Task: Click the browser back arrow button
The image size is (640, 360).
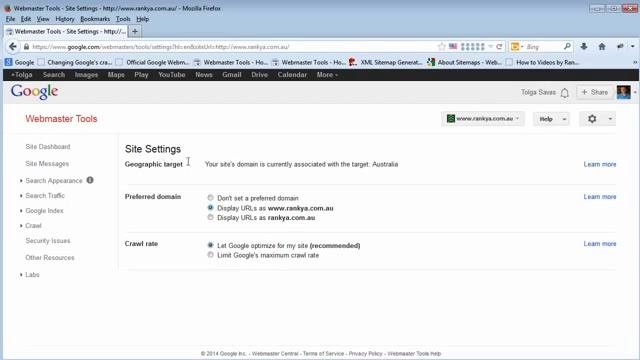Action: click(x=13, y=47)
